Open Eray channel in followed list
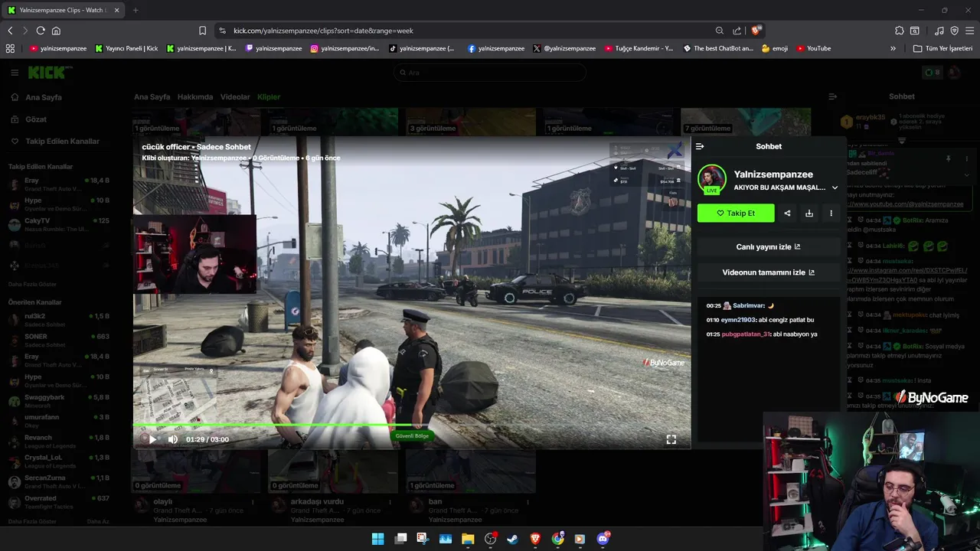980x551 pixels. 58,184
